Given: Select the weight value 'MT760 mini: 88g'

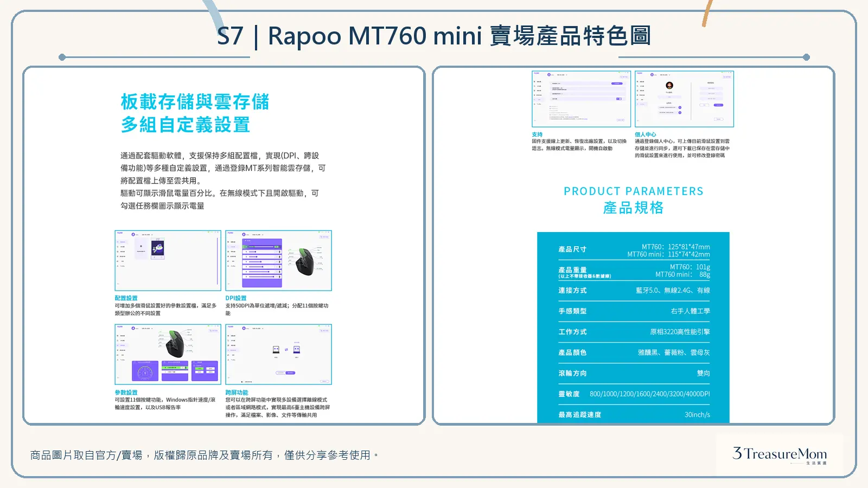Looking at the screenshot, I should click(x=682, y=275).
